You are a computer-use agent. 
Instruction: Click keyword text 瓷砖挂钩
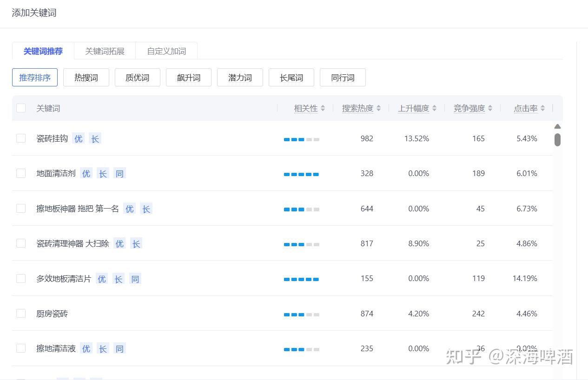(x=52, y=138)
